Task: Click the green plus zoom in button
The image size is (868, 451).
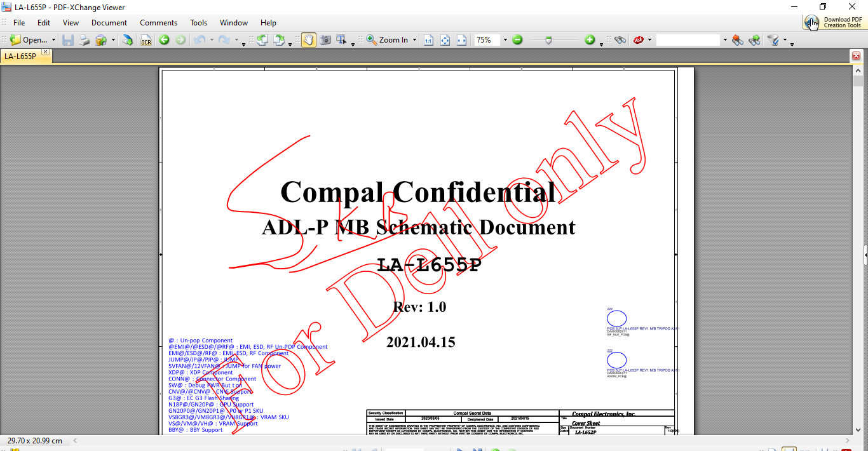Action: (590, 40)
